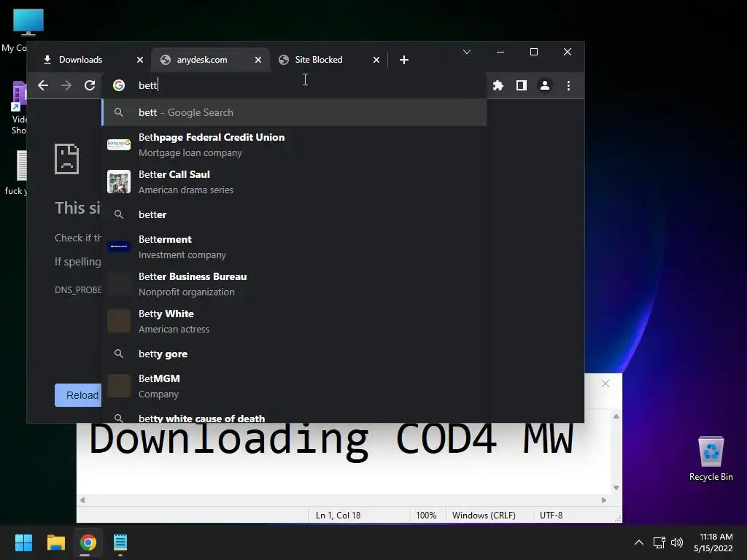This screenshot has width=747, height=560.
Task: Click 'Ln 1, Col 18' in Notepad status bar
Action: (x=338, y=516)
